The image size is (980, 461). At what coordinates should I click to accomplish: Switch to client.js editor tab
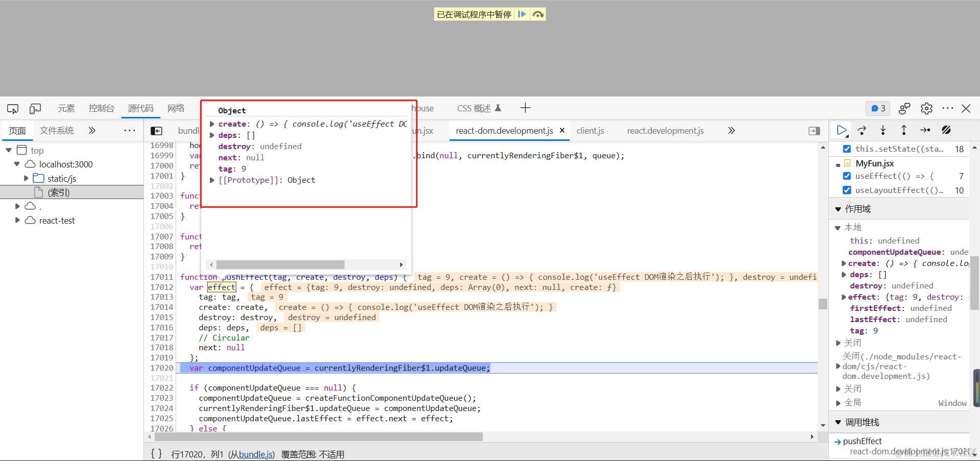tap(591, 131)
